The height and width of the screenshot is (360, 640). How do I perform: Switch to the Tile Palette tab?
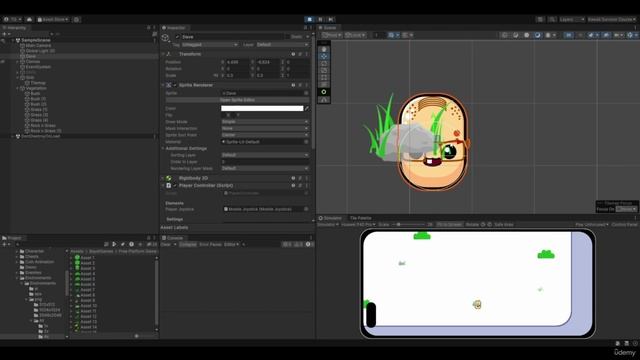(x=360, y=218)
